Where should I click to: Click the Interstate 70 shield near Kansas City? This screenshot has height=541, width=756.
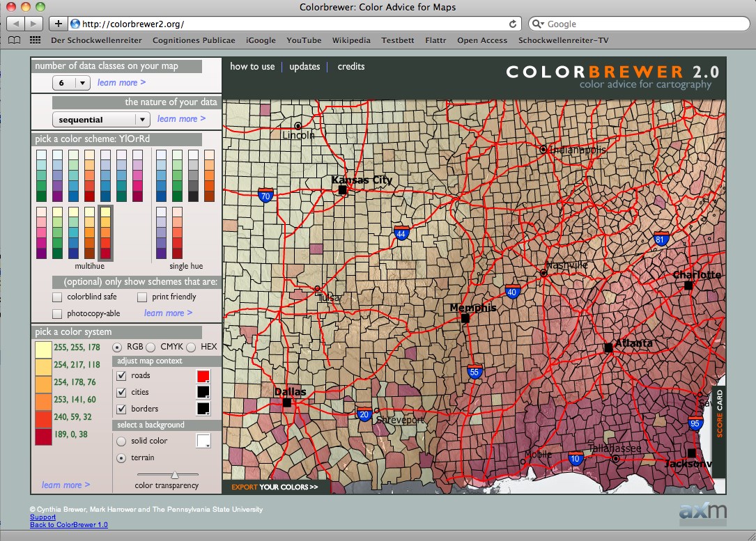pyautogui.click(x=265, y=194)
